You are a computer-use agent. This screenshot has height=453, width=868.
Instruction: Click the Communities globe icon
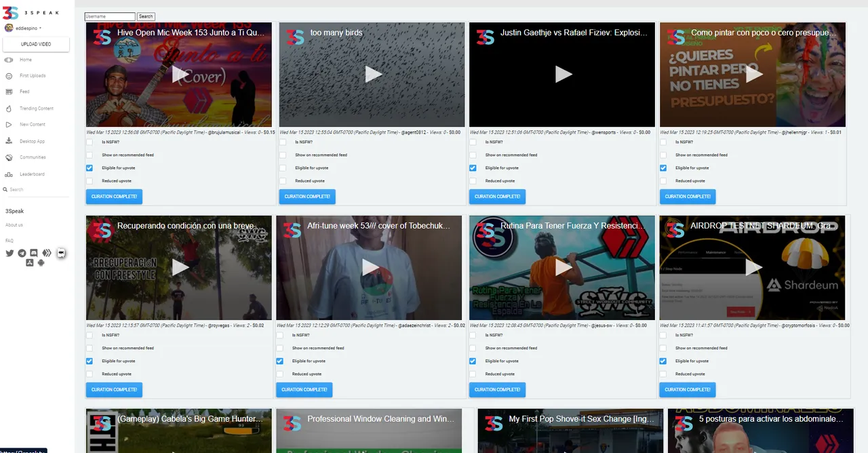[9, 157]
